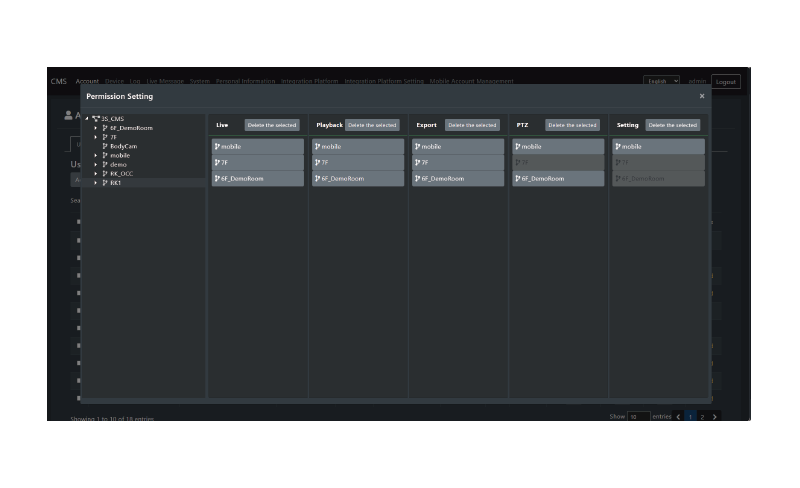Select 6F_DemoRoom entry in Live column

coord(258,179)
